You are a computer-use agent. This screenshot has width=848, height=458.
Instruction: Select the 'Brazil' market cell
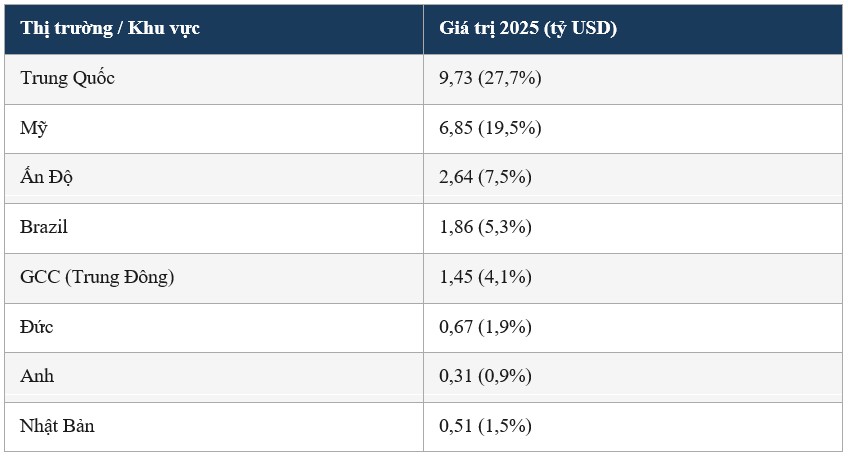click(x=44, y=227)
